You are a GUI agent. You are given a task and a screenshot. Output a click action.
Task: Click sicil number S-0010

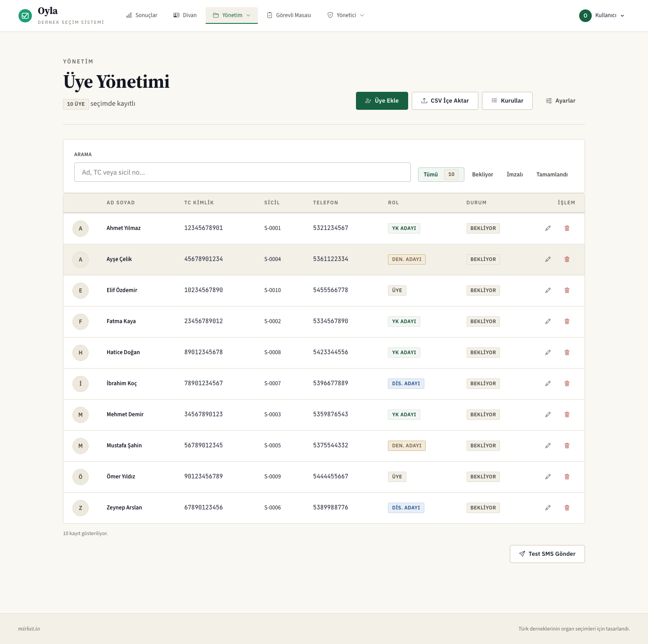click(272, 290)
